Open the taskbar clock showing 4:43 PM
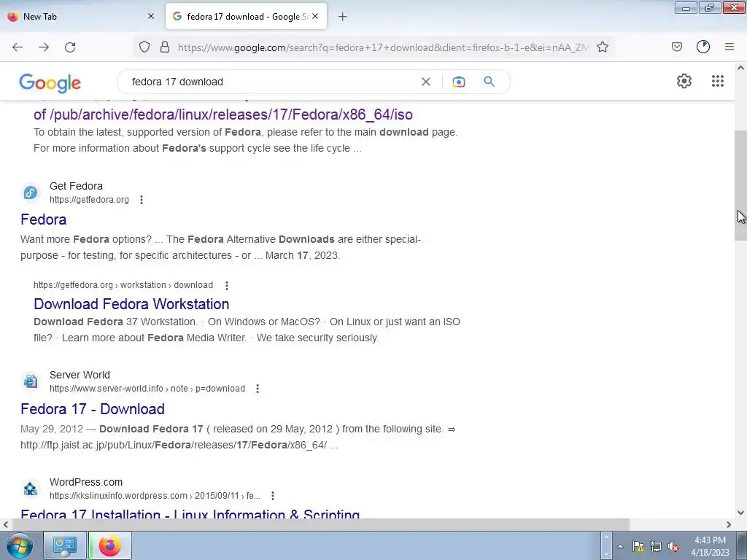 click(x=710, y=546)
